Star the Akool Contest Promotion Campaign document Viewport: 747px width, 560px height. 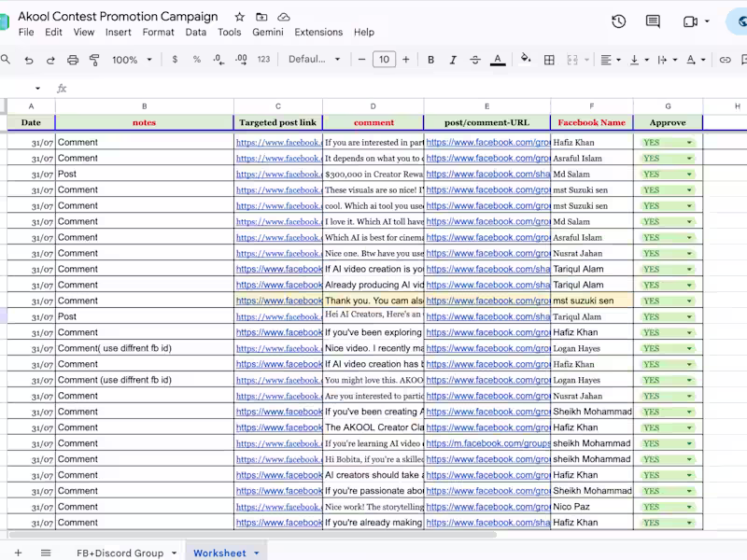coord(240,17)
